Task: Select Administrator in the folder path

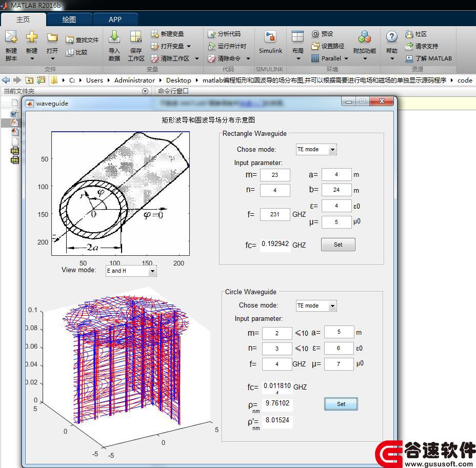Action: [x=134, y=80]
